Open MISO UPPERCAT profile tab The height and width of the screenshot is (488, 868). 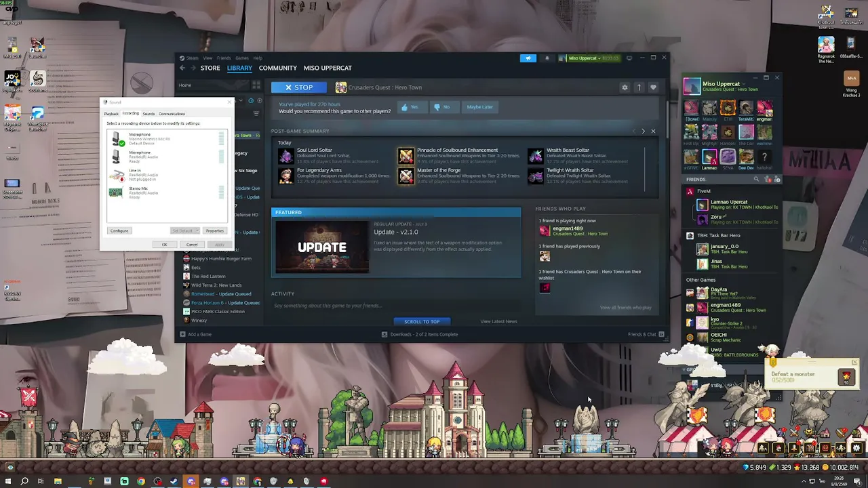328,68
